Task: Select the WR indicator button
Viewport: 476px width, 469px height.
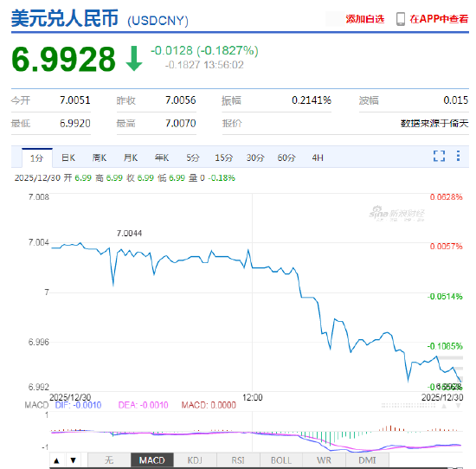Action: pos(325,460)
